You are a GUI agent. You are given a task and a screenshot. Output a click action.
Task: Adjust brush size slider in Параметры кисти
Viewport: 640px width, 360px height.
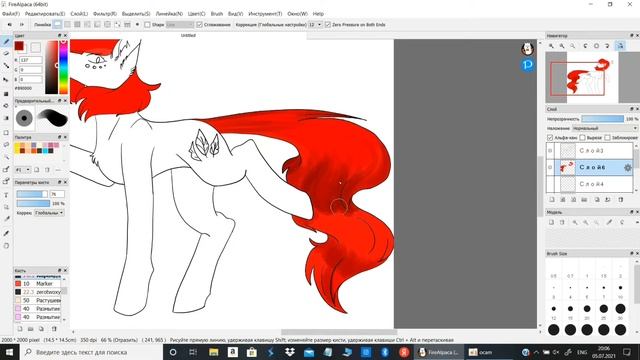(x=32, y=194)
